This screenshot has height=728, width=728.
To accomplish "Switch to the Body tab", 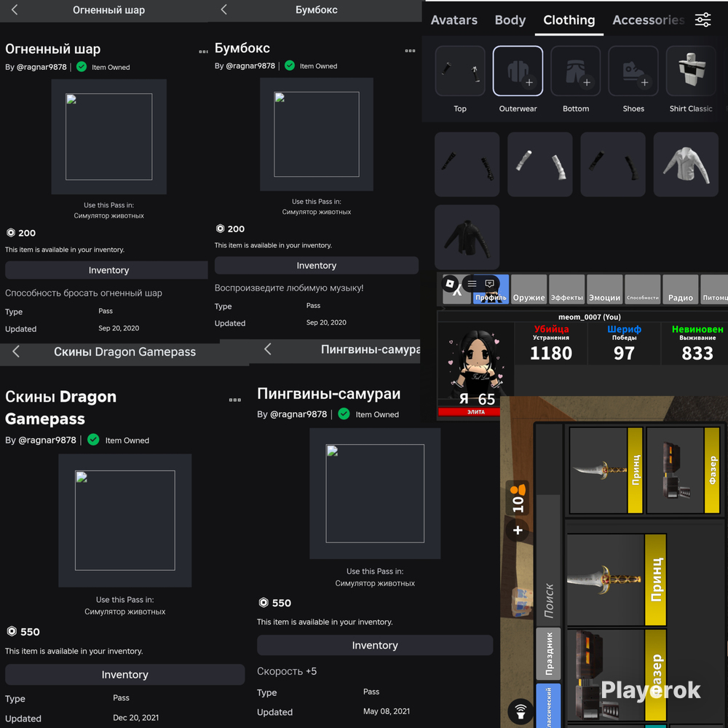I will click(510, 20).
